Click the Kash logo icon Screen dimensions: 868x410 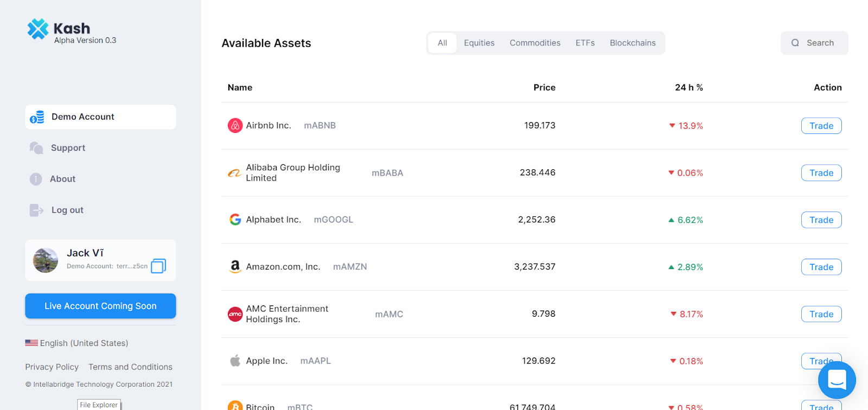38,29
